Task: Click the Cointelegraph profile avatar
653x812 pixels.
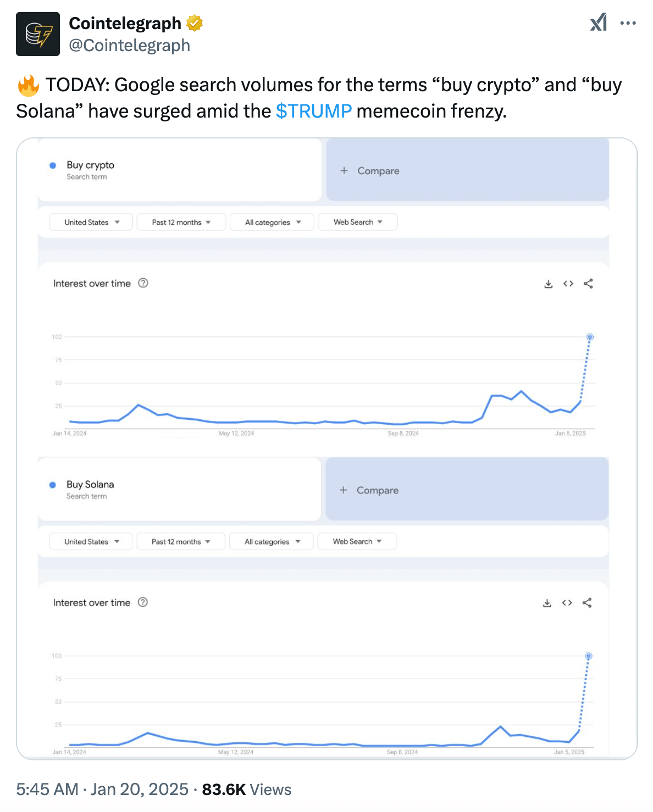Action: pyautogui.click(x=38, y=34)
